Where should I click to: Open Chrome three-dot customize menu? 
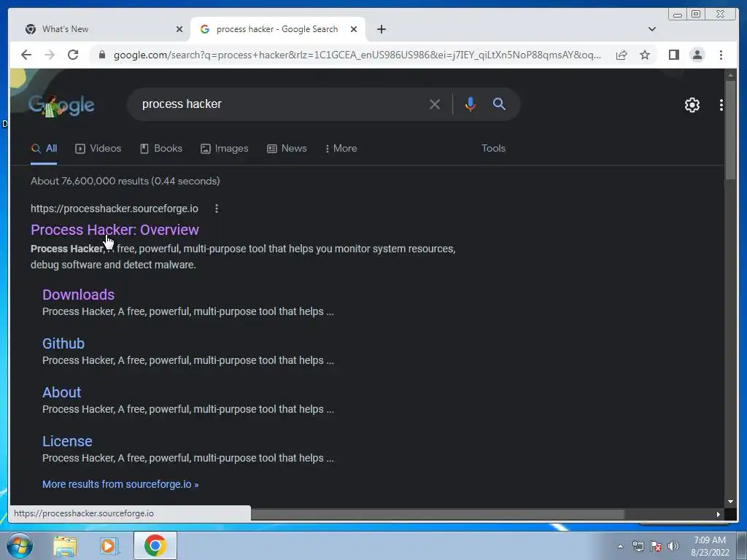point(721,55)
